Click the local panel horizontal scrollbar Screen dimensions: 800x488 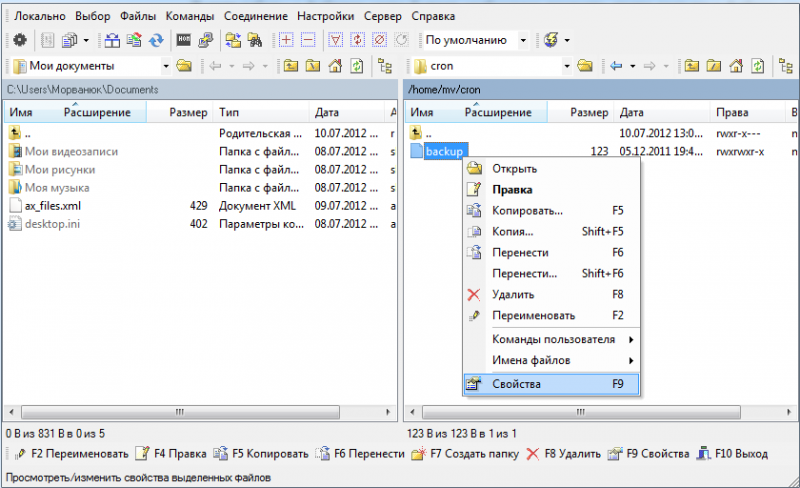click(x=180, y=412)
